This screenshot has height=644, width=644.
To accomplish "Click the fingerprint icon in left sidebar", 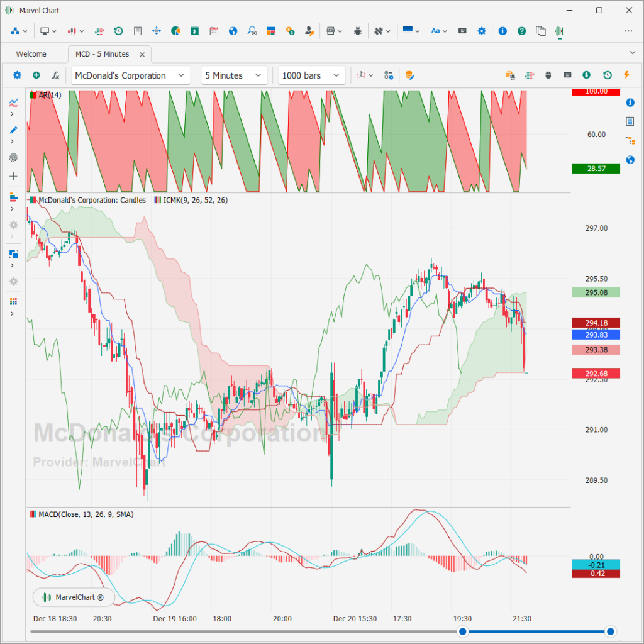I will pyautogui.click(x=14, y=157).
